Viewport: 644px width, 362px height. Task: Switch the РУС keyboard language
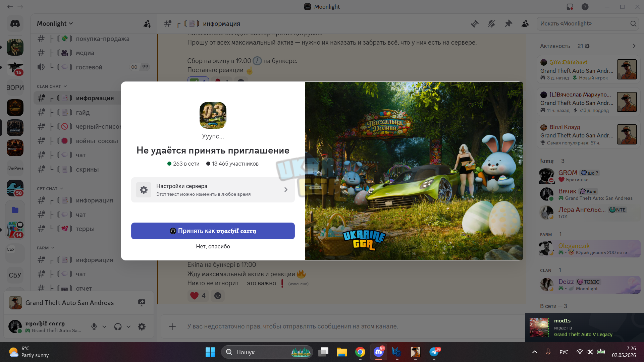pyautogui.click(x=564, y=352)
